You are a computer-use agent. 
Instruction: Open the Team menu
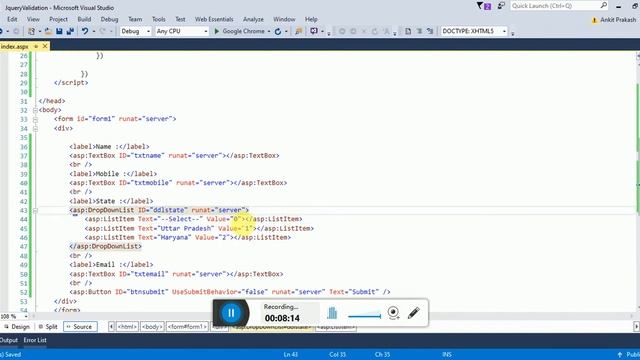click(x=135, y=19)
